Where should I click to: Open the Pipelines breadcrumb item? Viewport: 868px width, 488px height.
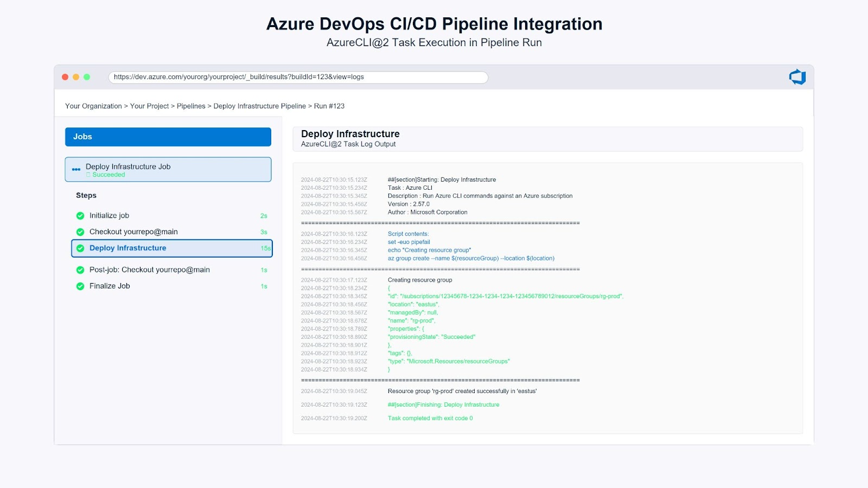point(192,106)
